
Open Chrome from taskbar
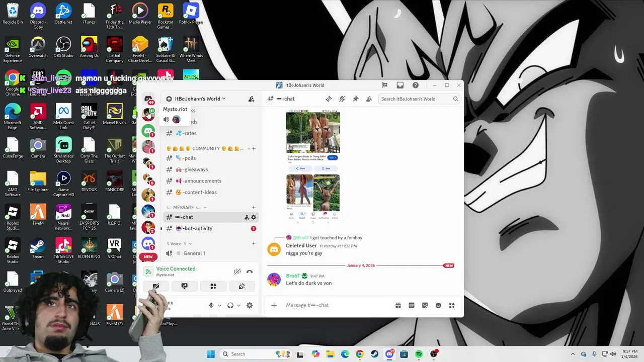359,354
